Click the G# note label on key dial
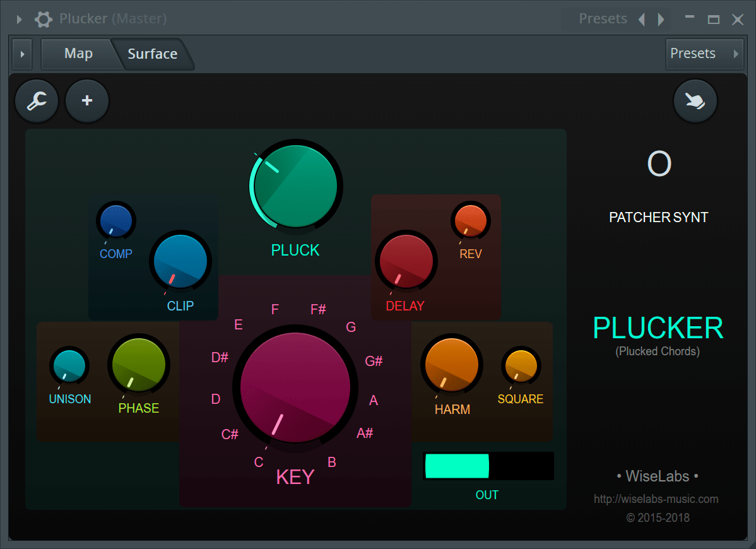The height and width of the screenshot is (549, 756). tap(374, 362)
